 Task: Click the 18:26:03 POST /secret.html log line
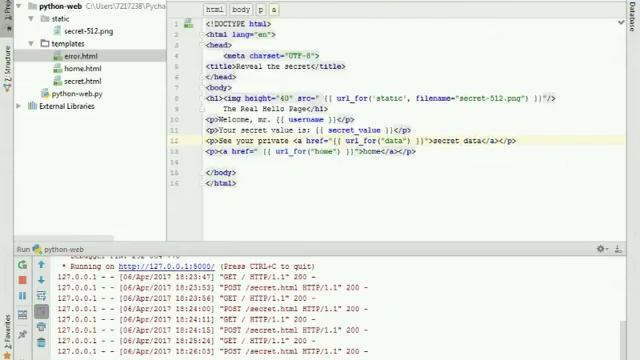pos(212,351)
